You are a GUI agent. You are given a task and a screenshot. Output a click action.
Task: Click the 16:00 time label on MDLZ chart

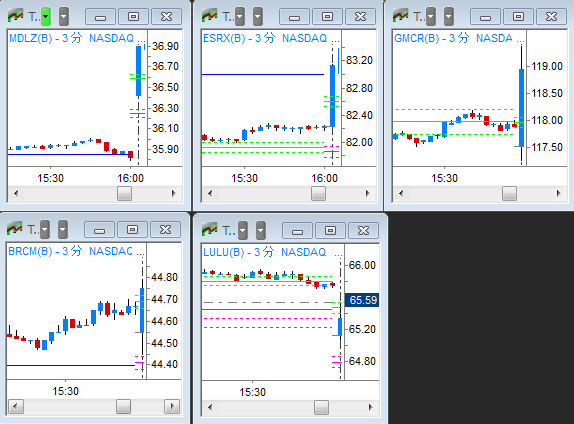pyautogui.click(x=130, y=178)
